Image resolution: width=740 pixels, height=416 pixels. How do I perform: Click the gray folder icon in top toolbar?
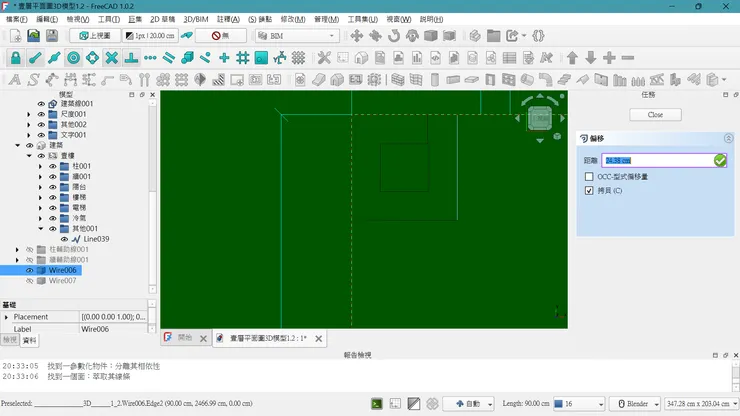point(493,36)
